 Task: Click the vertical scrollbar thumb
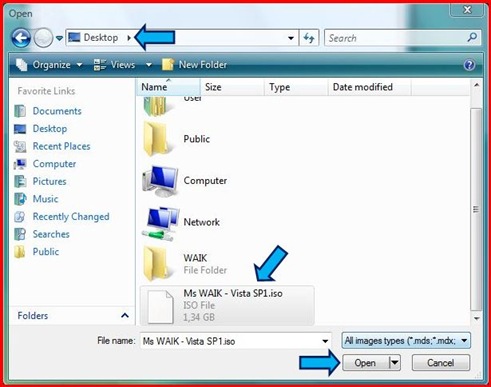pos(476,209)
